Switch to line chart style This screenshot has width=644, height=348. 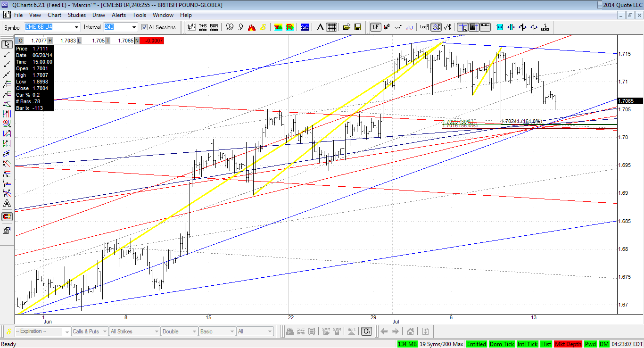(398, 27)
